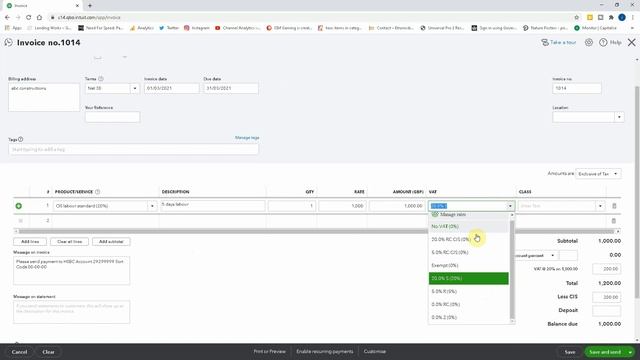Open the Manage tags link
Screen dimensions: 640x360
247,138
